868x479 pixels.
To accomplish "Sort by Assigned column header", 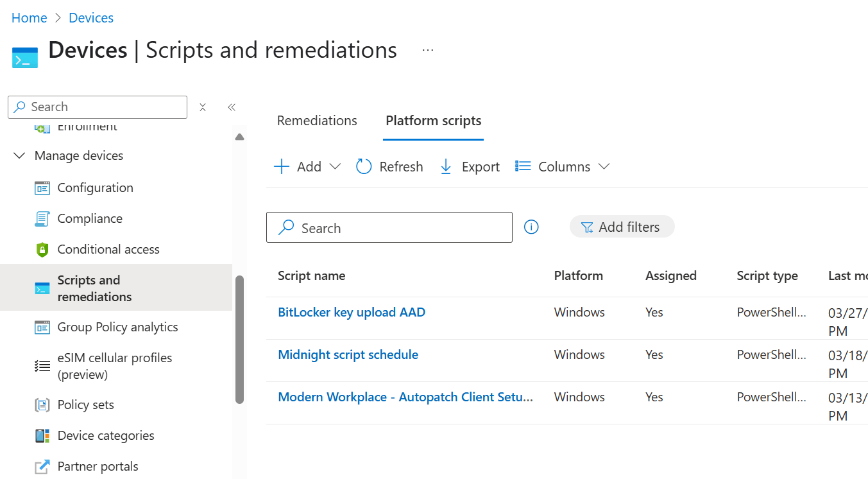I will click(x=671, y=276).
